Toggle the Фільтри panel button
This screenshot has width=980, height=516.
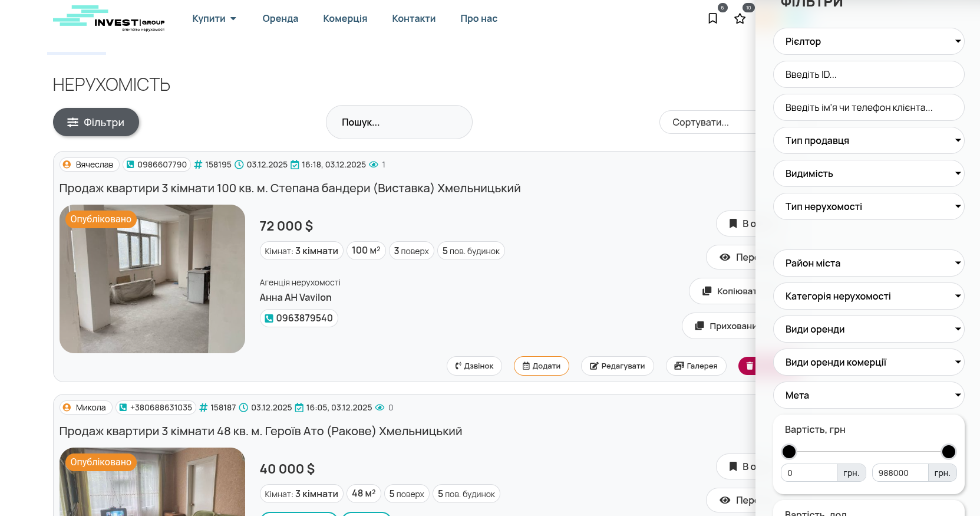click(x=96, y=122)
